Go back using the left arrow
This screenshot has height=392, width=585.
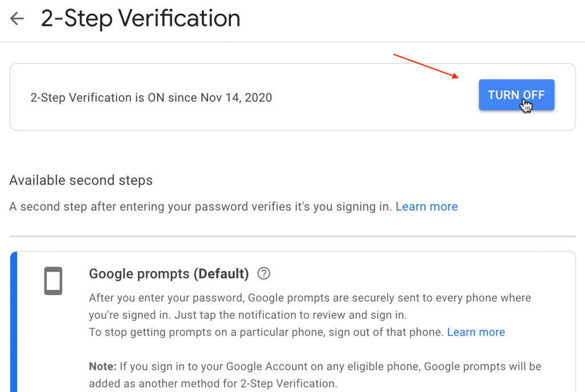pos(17,19)
